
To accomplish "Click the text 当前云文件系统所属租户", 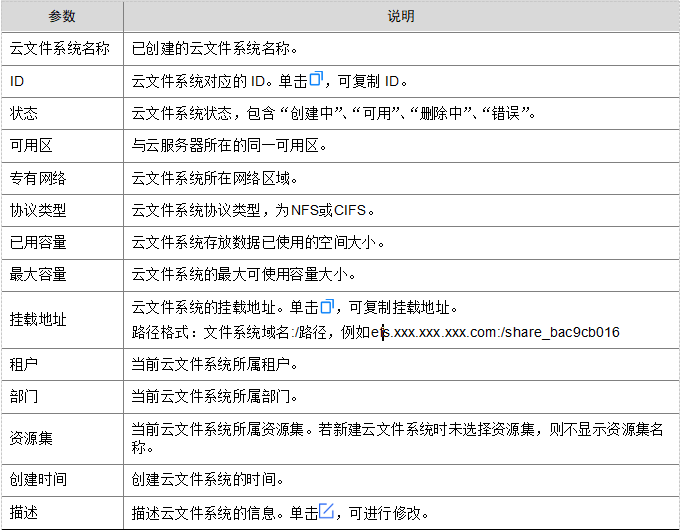I will (x=215, y=365).
